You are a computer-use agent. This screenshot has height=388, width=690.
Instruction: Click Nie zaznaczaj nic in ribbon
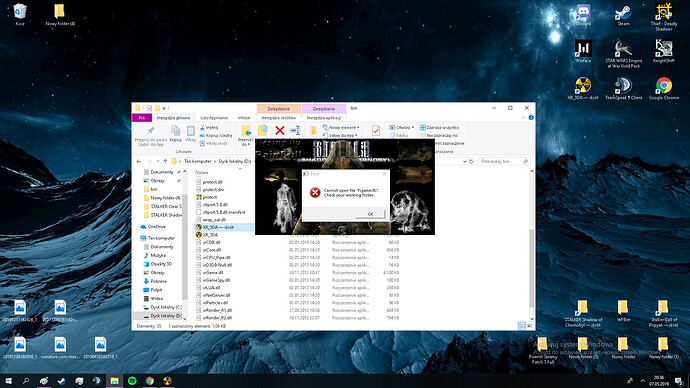[x=439, y=135]
